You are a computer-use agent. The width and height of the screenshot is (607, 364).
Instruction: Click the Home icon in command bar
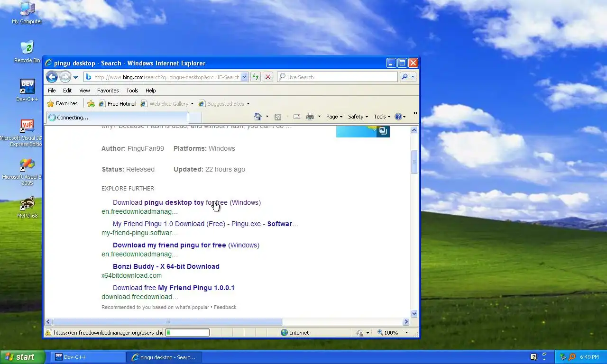(x=258, y=117)
